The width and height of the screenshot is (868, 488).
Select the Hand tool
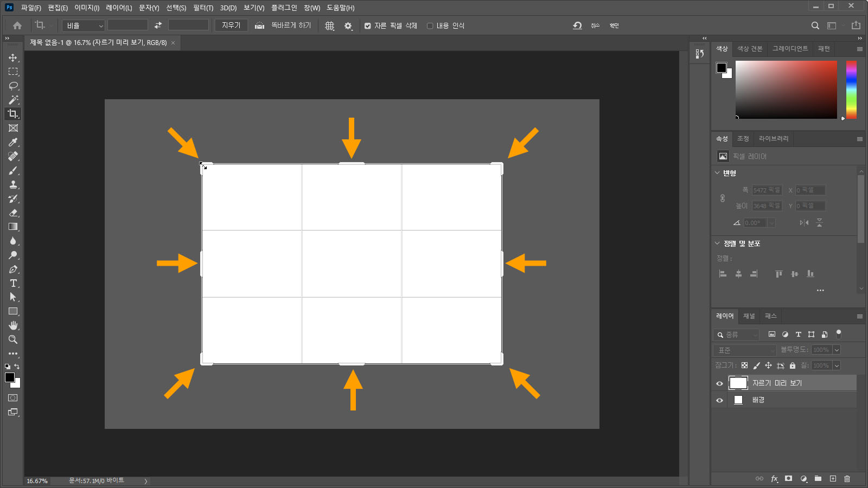[x=13, y=325]
